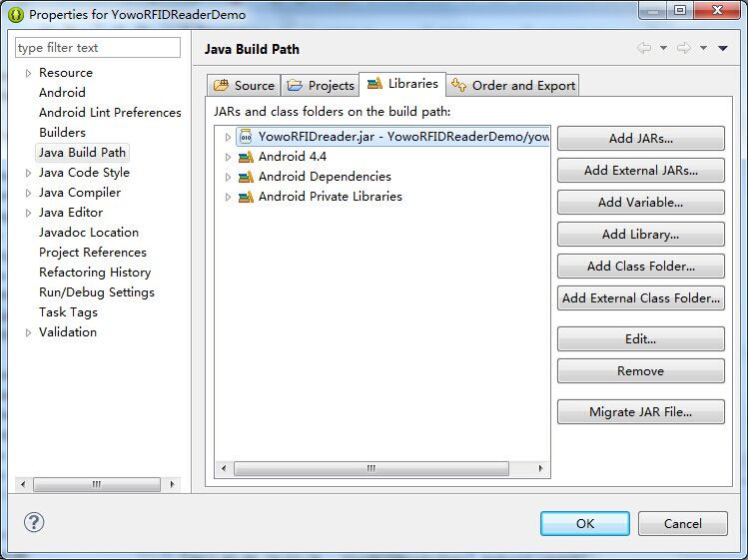Click in the type filter text field
The width and height of the screenshot is (748, 560).
coord(98,48)
